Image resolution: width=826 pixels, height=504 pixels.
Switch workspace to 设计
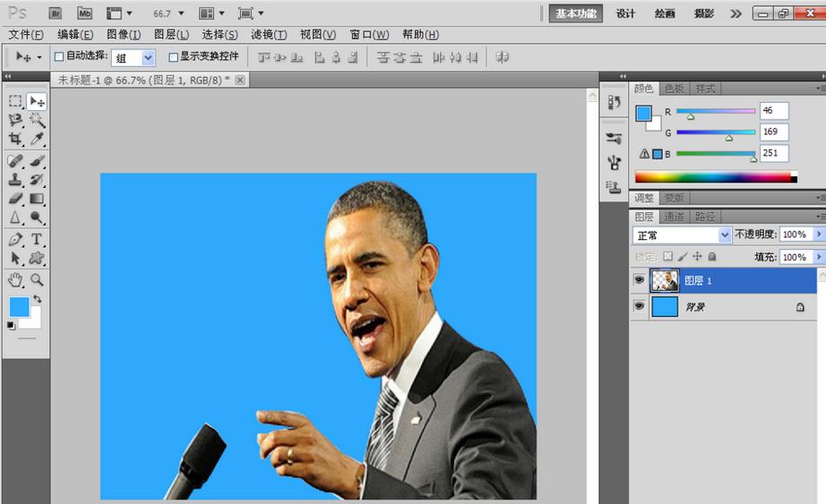(625, 13)
